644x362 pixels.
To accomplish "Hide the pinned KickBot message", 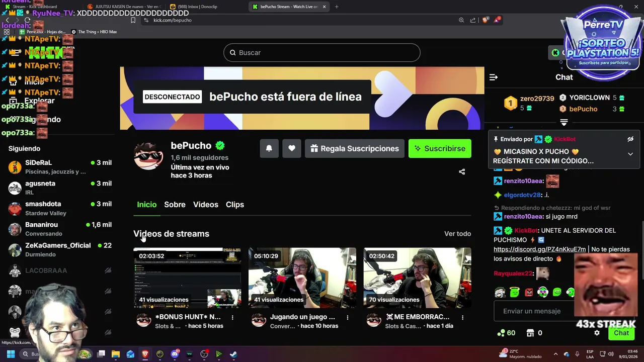I will [x=630, y=139].
